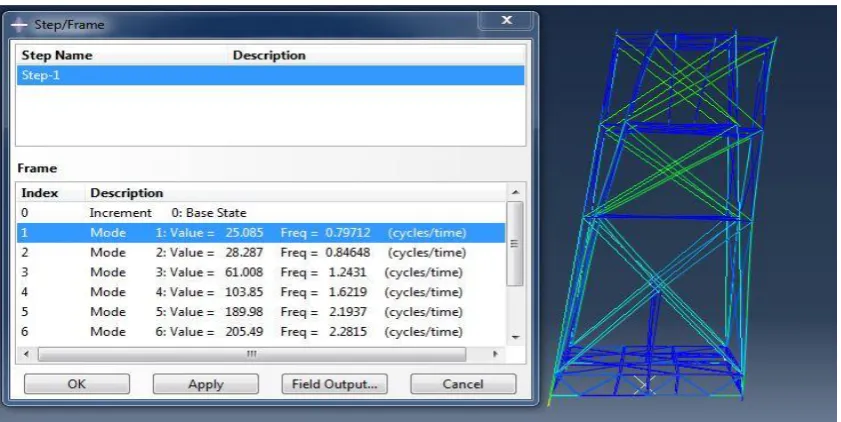Select Mode 6 frame with Freq 2.2815
Screen dimensions: 841x422
tap(261, 332)
